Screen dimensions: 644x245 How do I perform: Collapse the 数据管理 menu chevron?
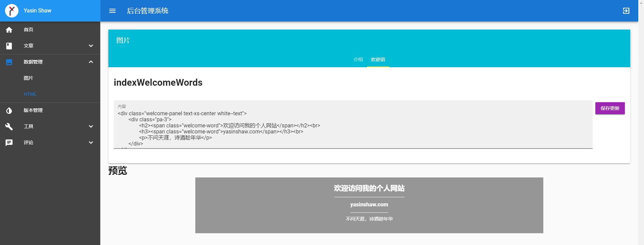tap(91, 62)
